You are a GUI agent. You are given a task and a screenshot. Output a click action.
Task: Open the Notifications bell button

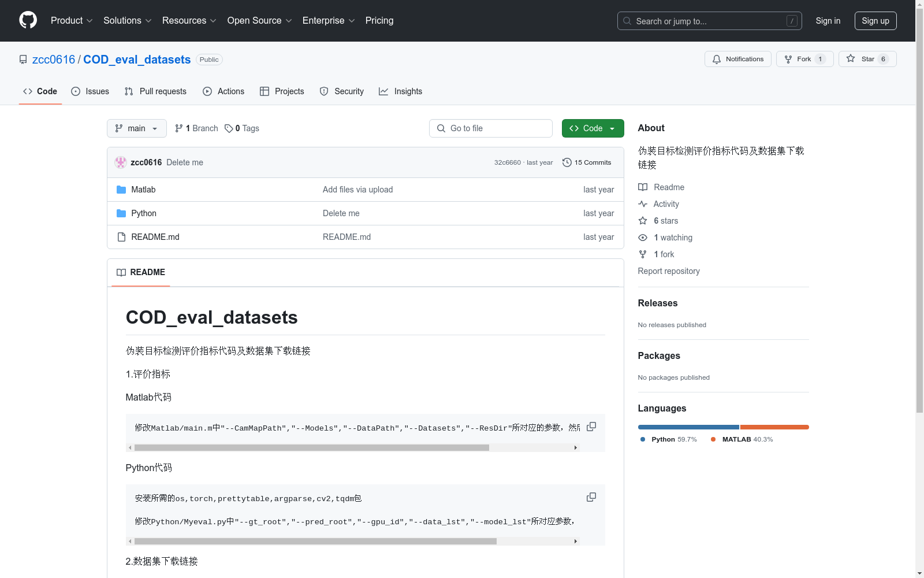coord(737,59)
